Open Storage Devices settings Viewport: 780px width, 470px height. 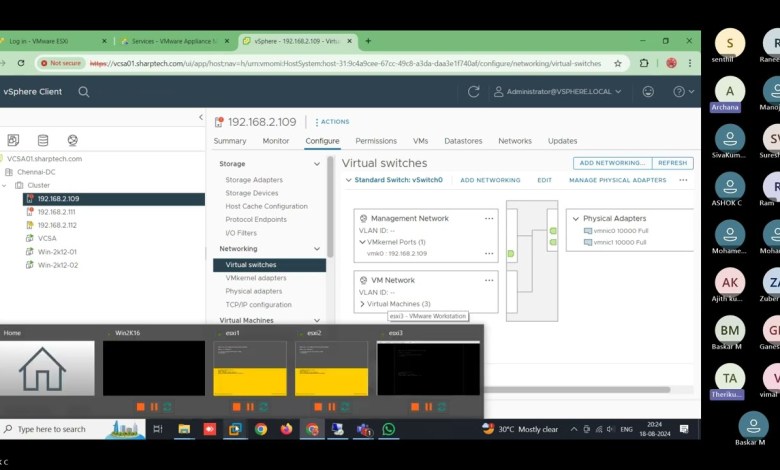click(x=252, y=193)
